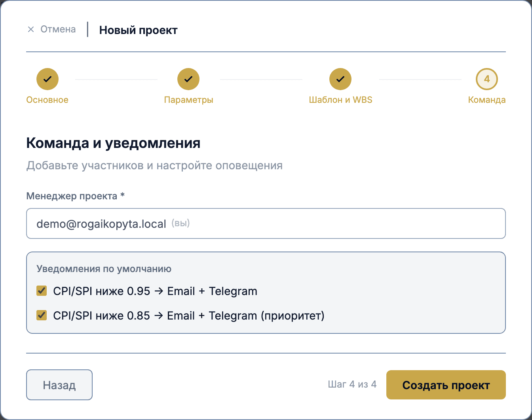The width and height of the screenshot is (532, 420).
Task: Click the X icon beside Отмена
Action: 31,30
